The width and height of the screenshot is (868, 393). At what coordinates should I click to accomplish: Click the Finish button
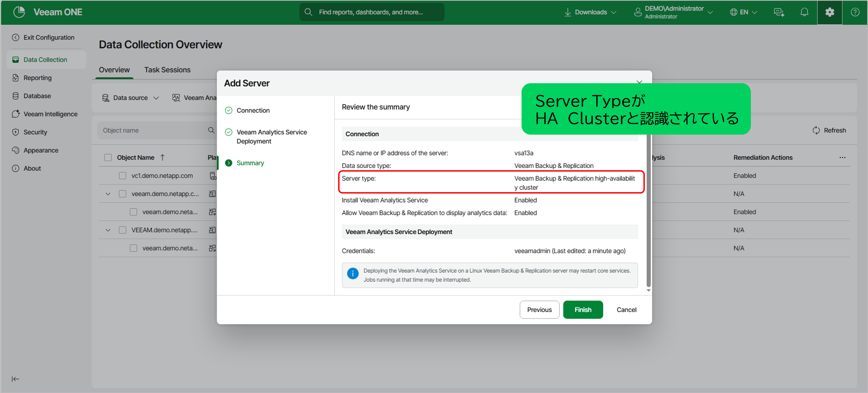tap(582, 310)
